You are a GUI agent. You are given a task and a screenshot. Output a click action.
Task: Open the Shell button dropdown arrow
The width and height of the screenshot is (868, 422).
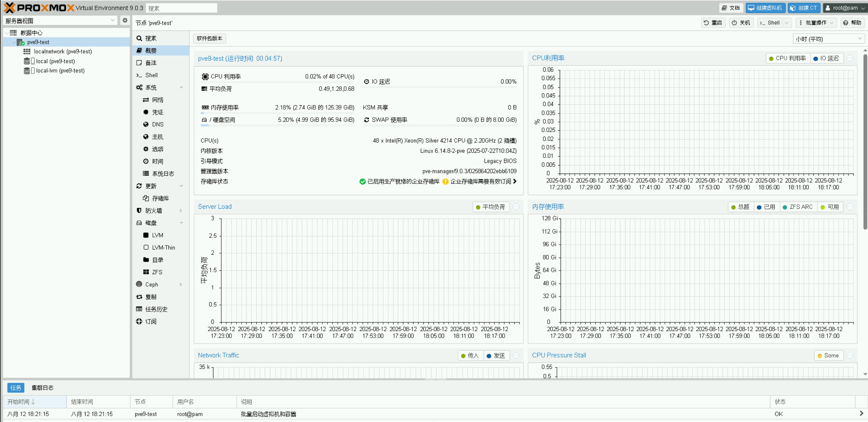(x=787, y=23)
